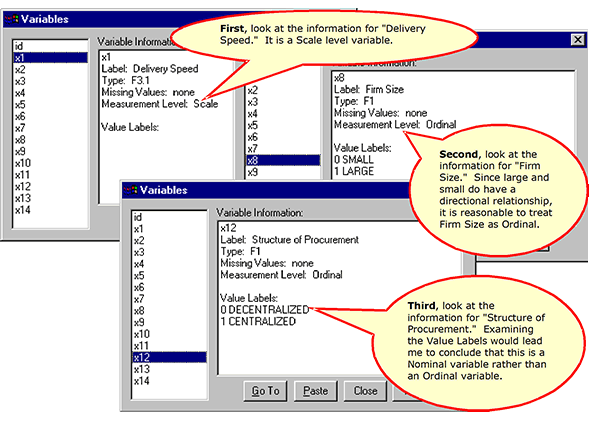Select x3 in middle window list

283,102
